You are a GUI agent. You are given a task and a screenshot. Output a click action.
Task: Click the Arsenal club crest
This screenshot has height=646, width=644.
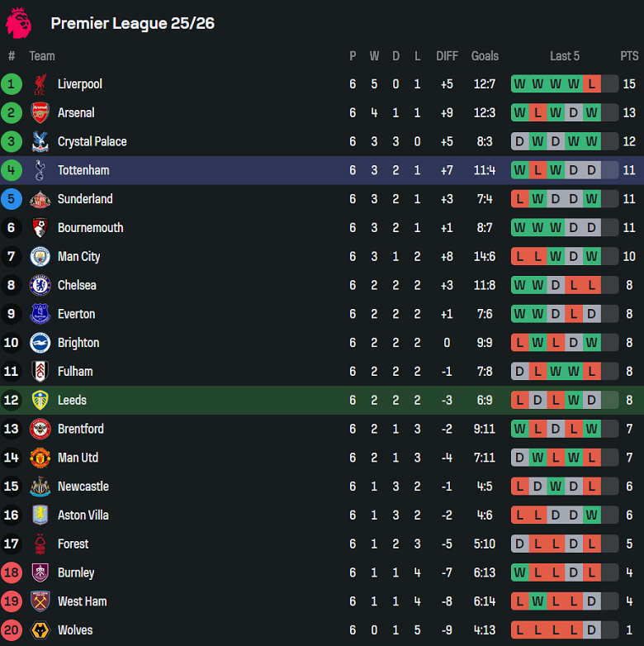(40, 113)
